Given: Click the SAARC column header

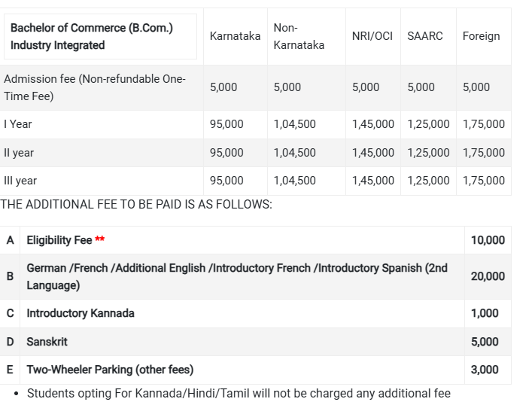Looking at the screenshot, I should coord(425,36).
